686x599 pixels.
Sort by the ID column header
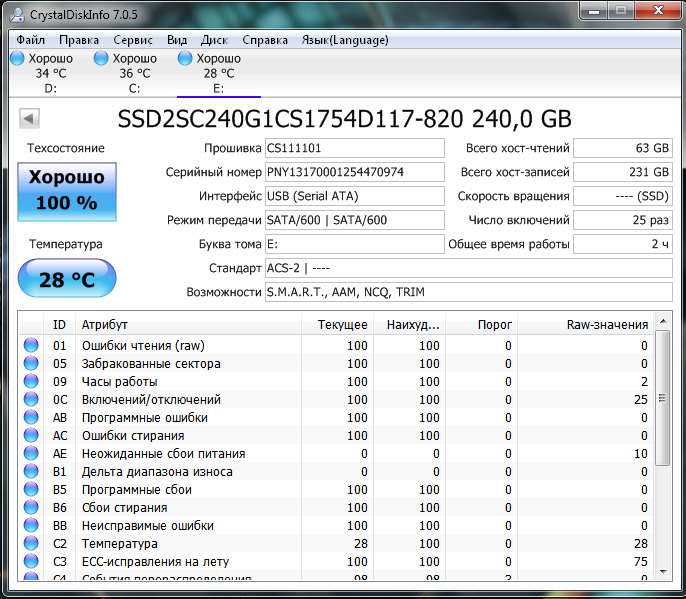point(59,325)
